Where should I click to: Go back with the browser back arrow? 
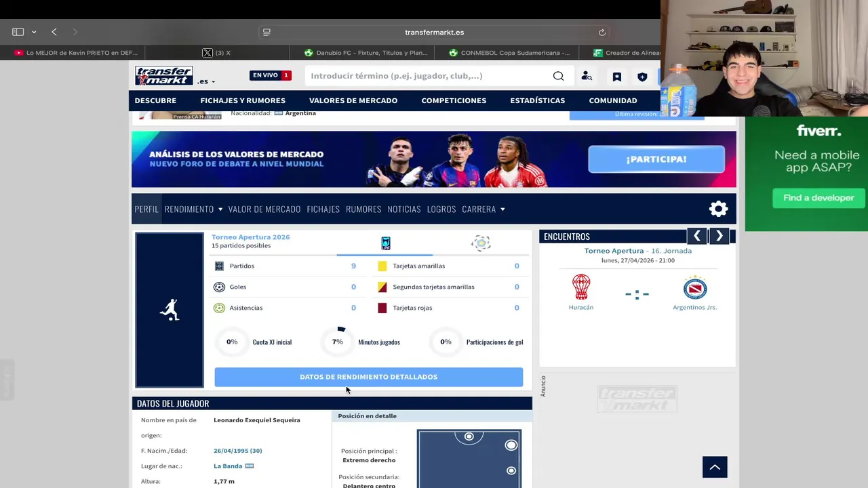pyautogui.click(x=54, y=32)
